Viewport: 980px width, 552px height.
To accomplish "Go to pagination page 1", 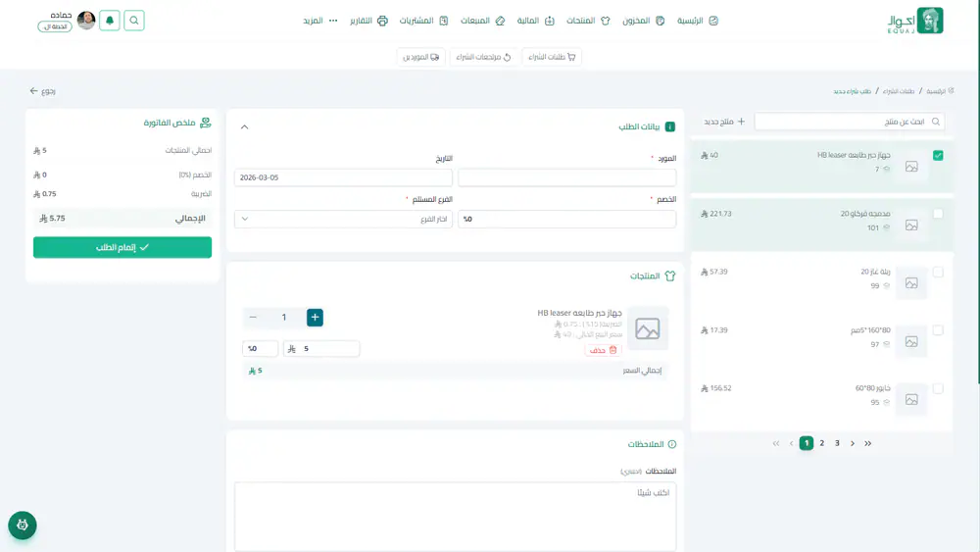I will [807, 443].
